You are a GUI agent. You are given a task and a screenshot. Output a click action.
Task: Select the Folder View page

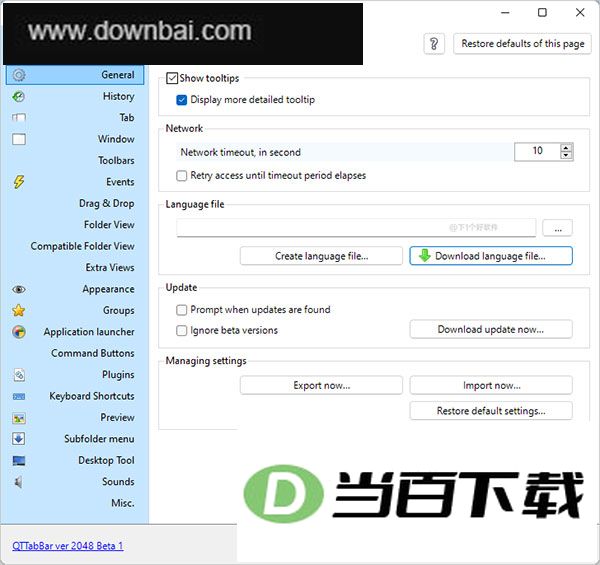point(75,225)
